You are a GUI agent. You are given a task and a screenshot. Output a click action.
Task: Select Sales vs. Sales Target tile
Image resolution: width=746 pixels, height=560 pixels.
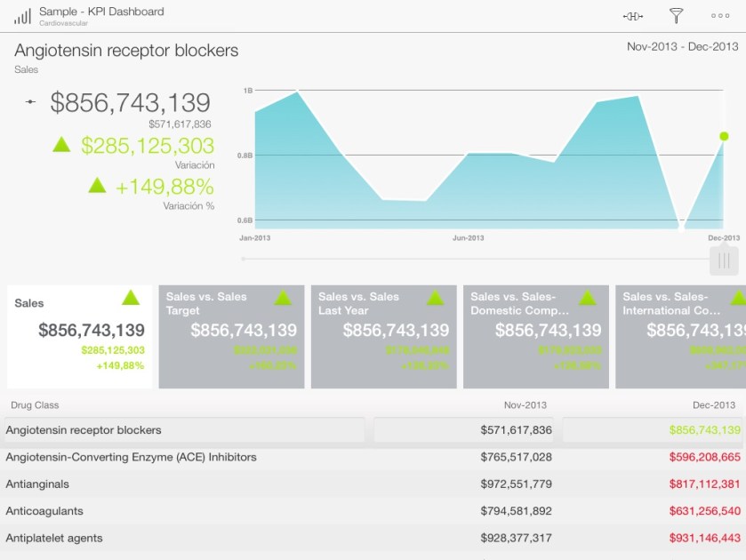(x=231, y=336)
